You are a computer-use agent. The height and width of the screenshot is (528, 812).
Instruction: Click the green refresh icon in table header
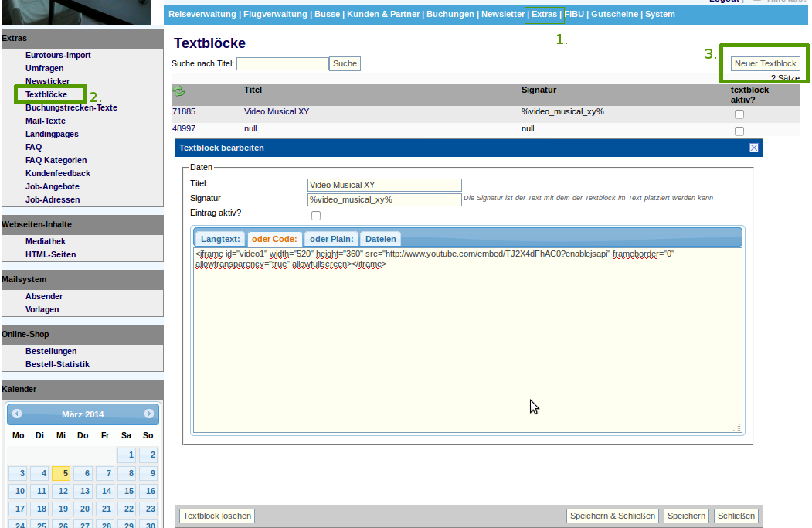178,91
